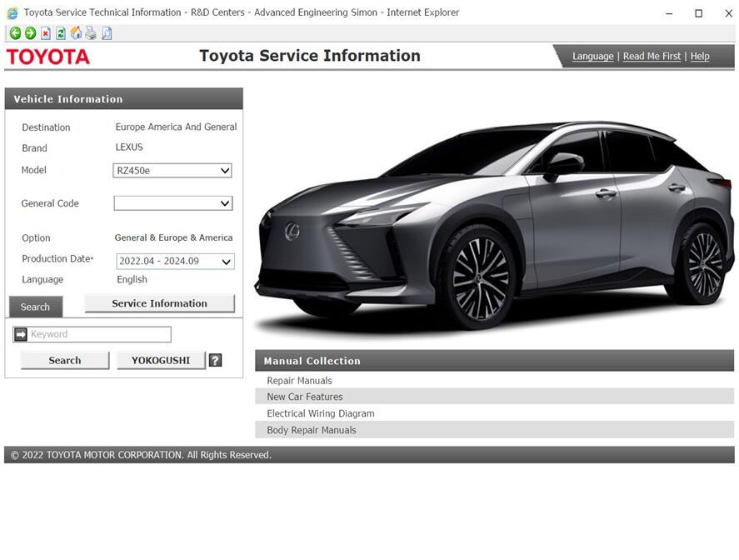Click the arrow icon beside the Keyword field
The width and height of the screenshot is (739, 560).
tap(21, 334)
